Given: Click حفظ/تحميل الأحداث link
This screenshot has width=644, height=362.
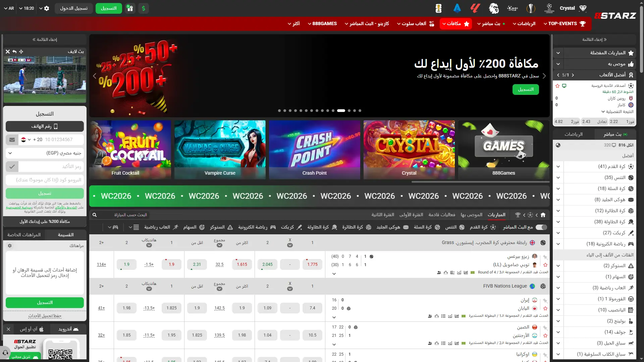Looking at the screenshot, I should 45,316.
